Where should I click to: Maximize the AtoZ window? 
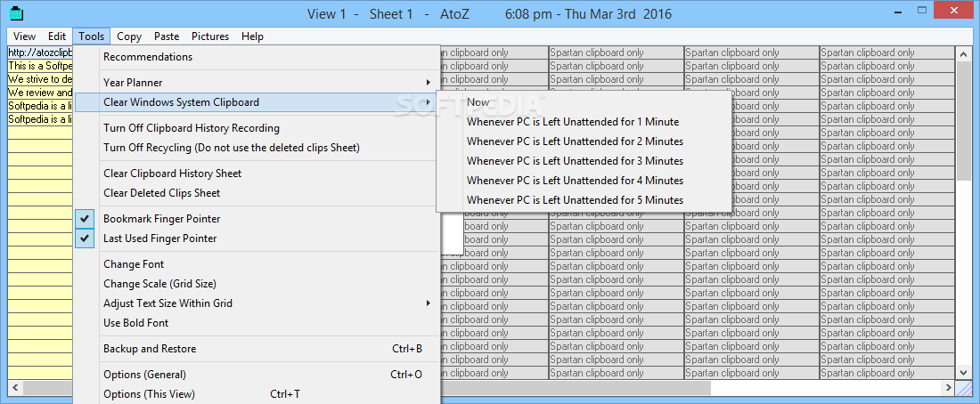coord(922,10)
